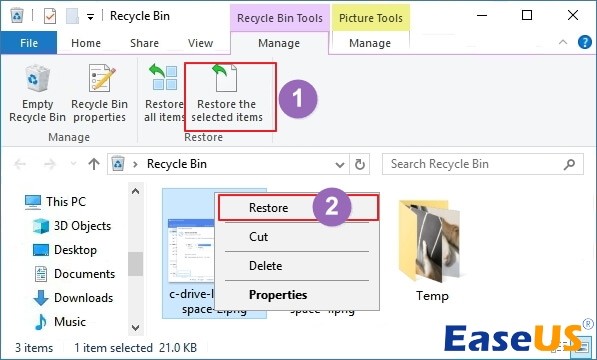Go back with the Back arrow
This screenshot has width=597, height=360.
point(20,164)
